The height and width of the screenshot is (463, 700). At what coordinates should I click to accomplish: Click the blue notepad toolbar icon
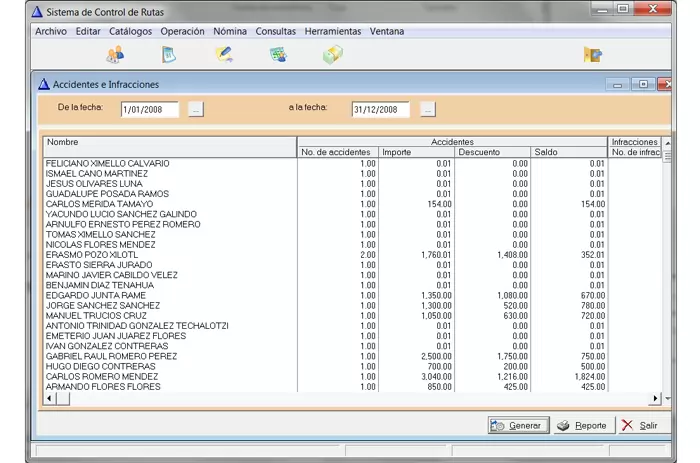[x=169, y=55]
